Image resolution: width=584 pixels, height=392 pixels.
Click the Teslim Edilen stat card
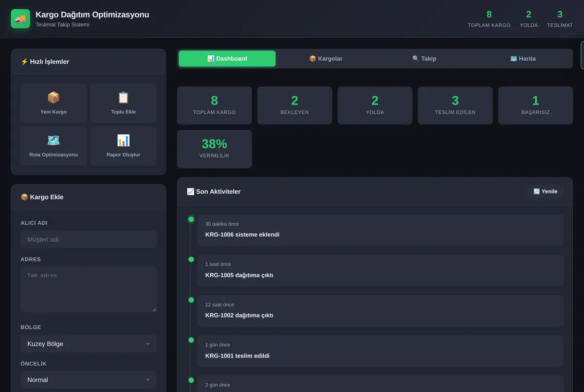(x=455, y=106)
